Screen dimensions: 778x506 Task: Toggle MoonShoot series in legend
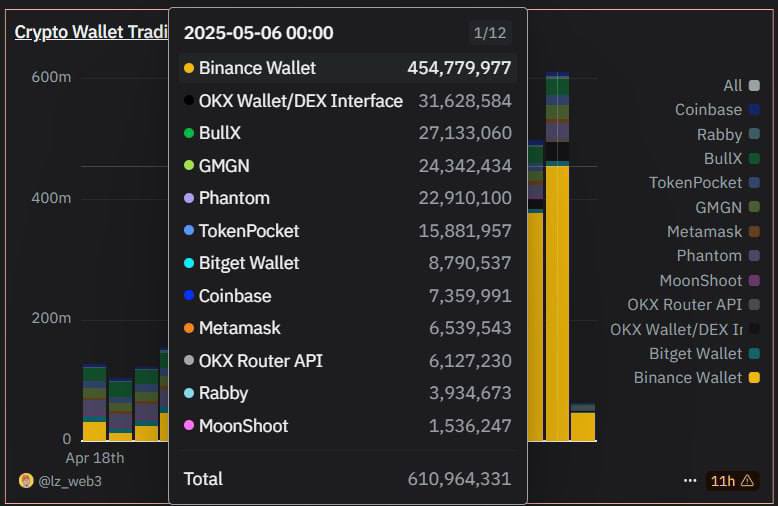(710, 281)
